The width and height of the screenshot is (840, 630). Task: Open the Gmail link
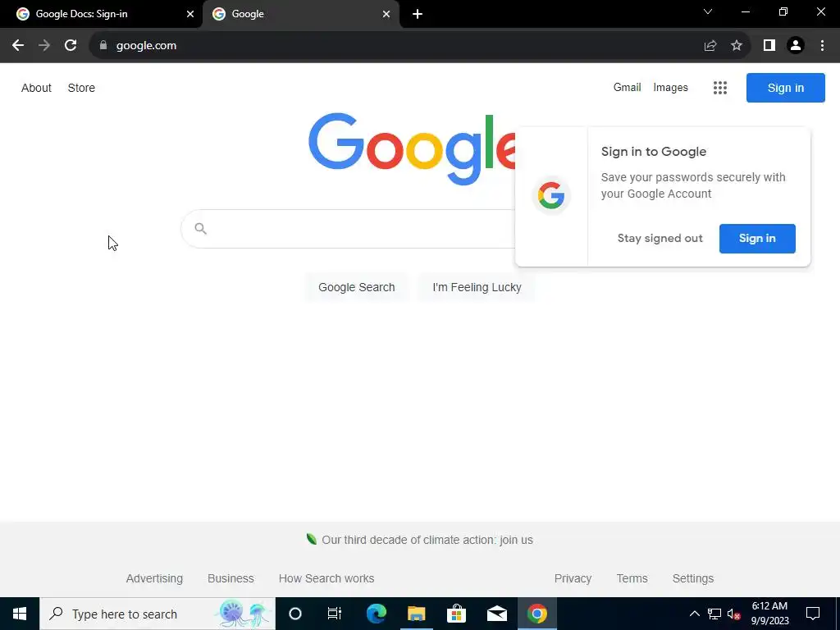click(x=627, y=87)
